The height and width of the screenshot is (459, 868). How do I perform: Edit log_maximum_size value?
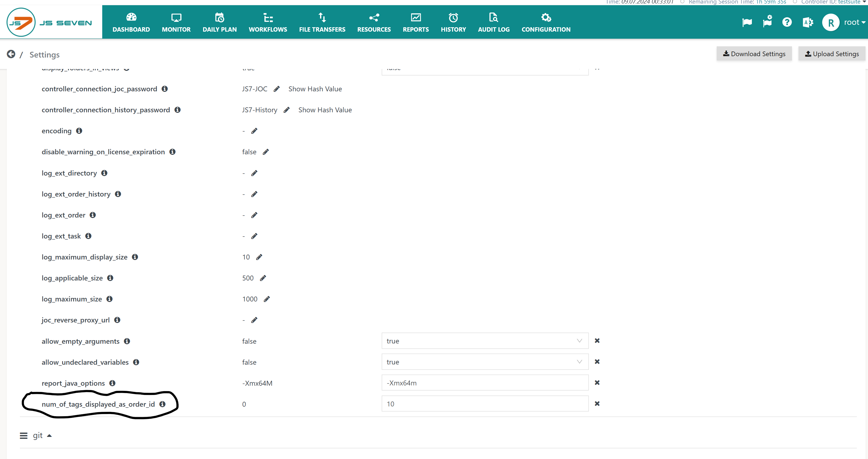tap(267, 299)
